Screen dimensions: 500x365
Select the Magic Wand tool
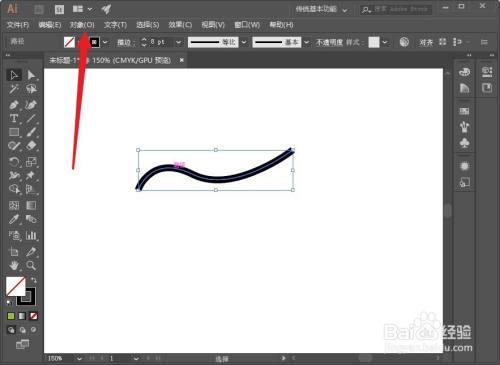(x=14, y=89)
